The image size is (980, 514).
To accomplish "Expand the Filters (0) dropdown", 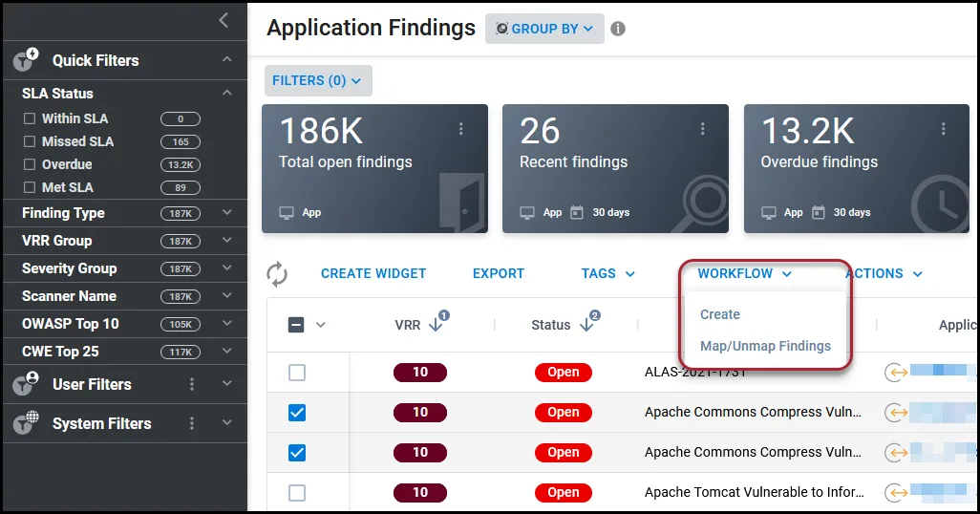I will [318, 80].
